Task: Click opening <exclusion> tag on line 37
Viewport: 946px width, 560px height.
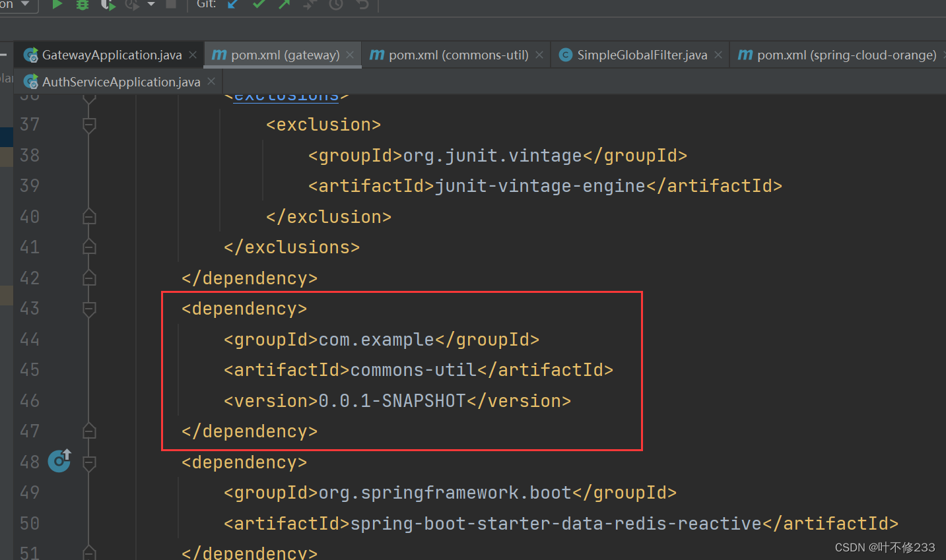Action: pyautogui.click(x=323, y=125)
